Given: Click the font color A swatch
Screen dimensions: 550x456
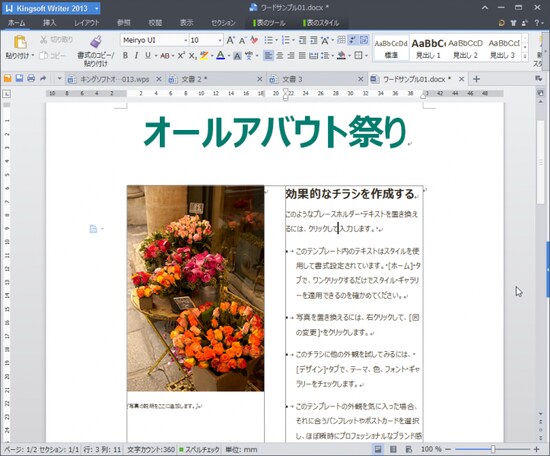Looking at the screenshot, I should (220, 55).
